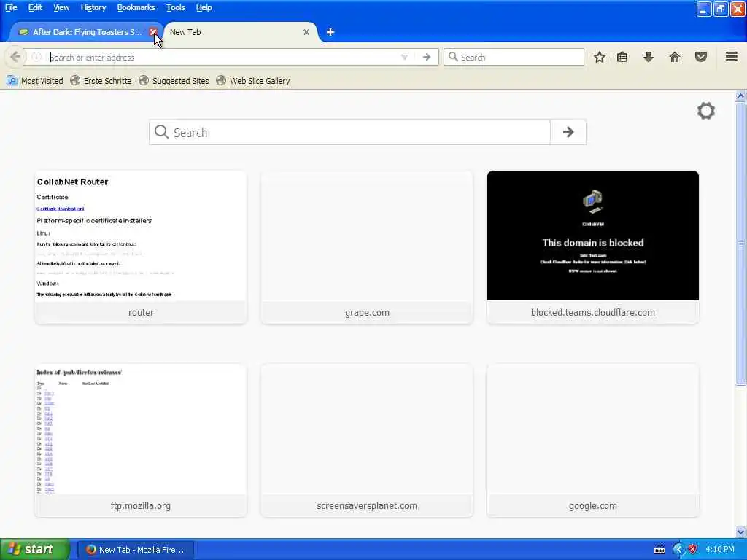Select the New Tab tab
Screen dimensions: 747x560
pos(239,32)
